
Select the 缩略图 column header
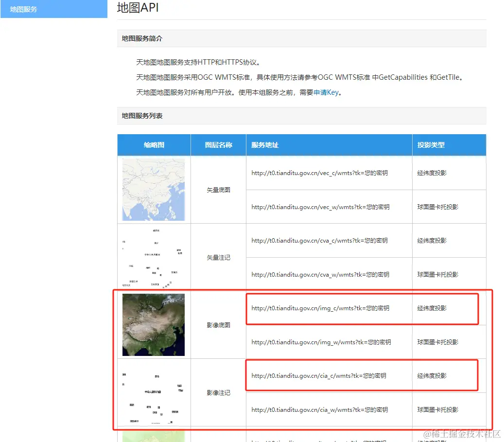pyautogui.click(x=154, y=145)
